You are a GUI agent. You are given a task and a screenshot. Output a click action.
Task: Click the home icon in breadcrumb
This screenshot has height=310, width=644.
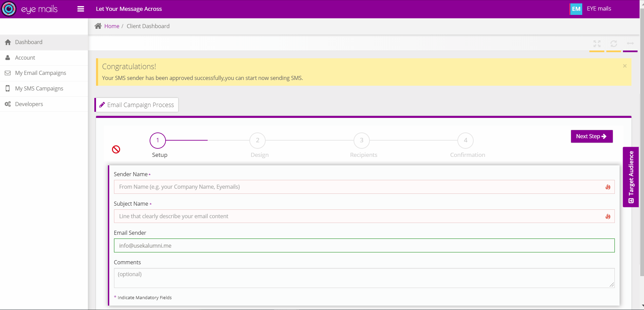[98, 26]
